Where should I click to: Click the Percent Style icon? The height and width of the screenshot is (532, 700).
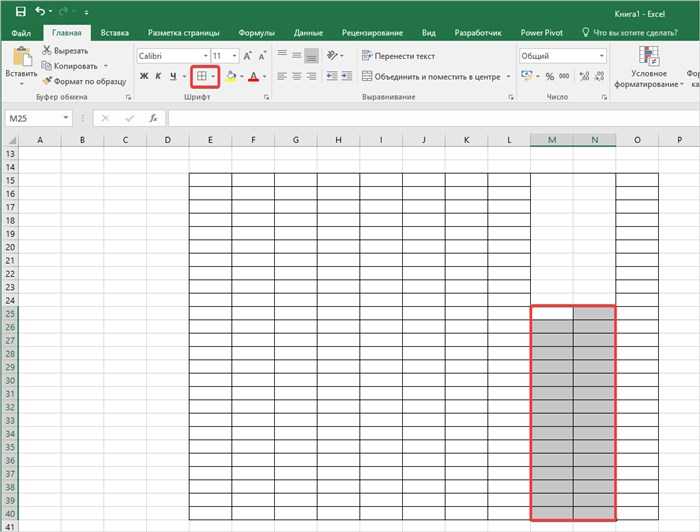click(x=550, y=76)
